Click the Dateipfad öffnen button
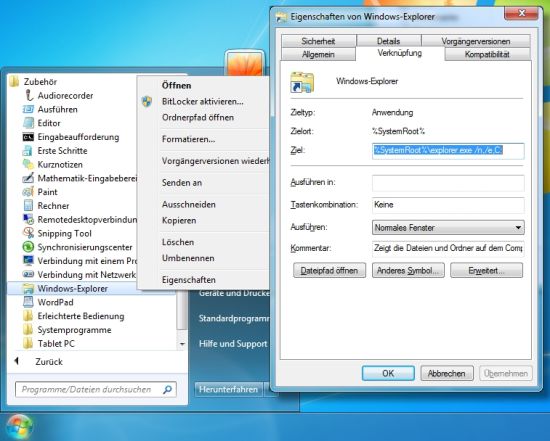 329,270
